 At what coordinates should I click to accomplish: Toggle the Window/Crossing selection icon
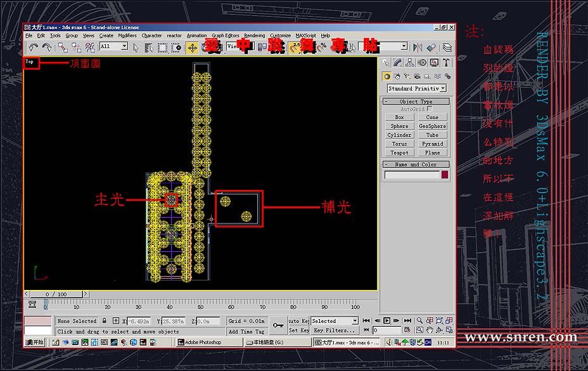(176, 47)
